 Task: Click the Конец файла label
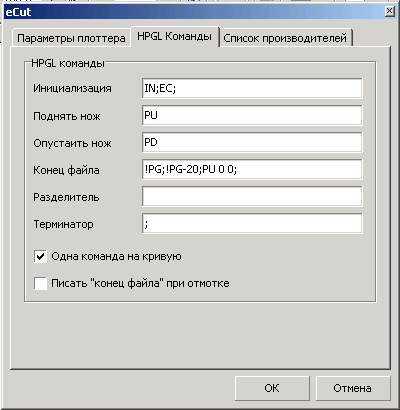click(66, 170)
